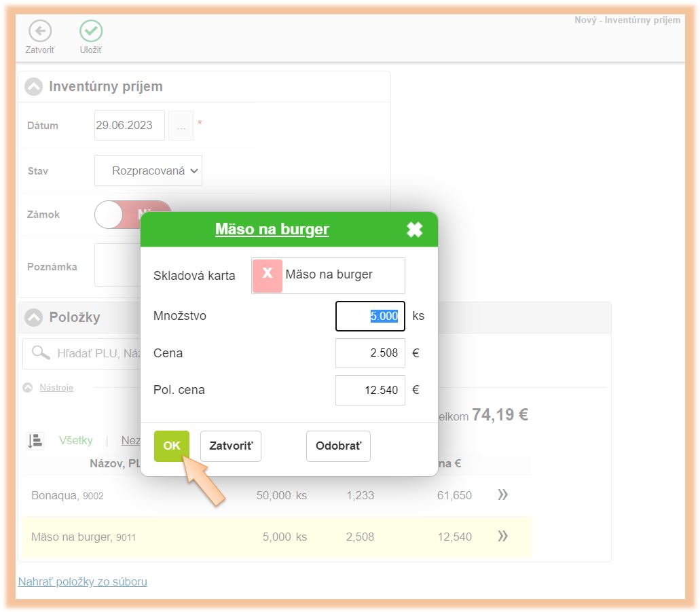Select the Všetky filter tab
Screen dimensions: 700x612
pyautogui.click(x=76, y=441)
